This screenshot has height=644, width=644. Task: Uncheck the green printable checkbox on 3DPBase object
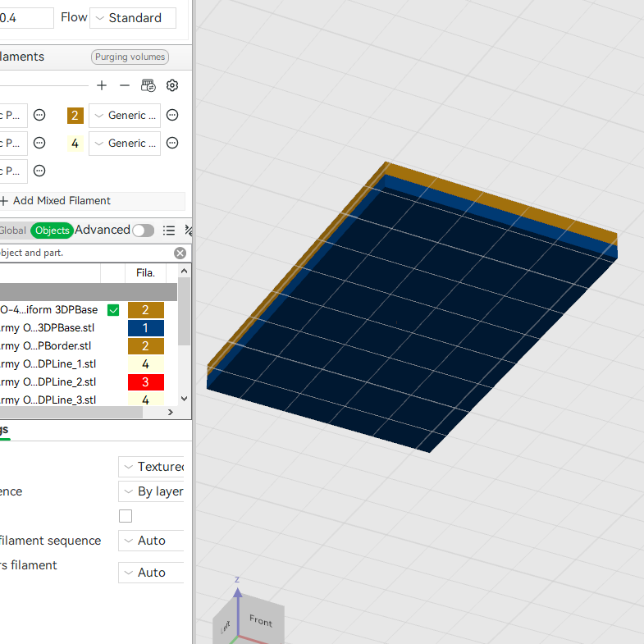click(x=113, y=310)
